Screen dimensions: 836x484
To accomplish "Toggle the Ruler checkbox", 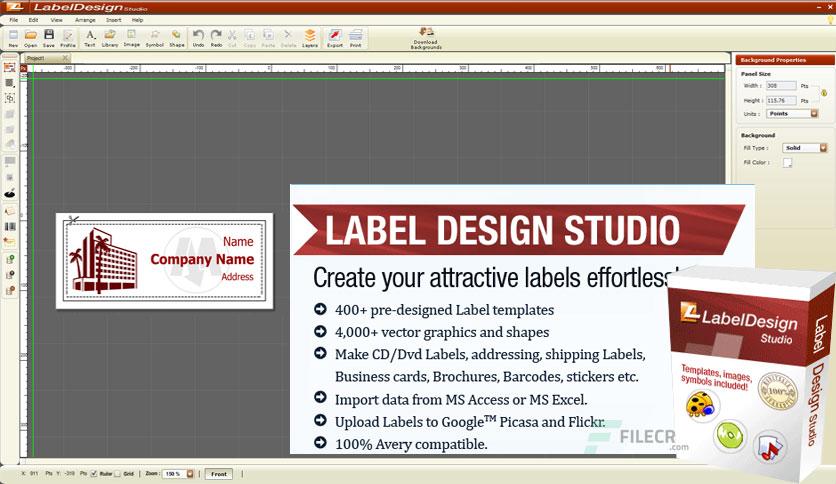I will point(94,473).
